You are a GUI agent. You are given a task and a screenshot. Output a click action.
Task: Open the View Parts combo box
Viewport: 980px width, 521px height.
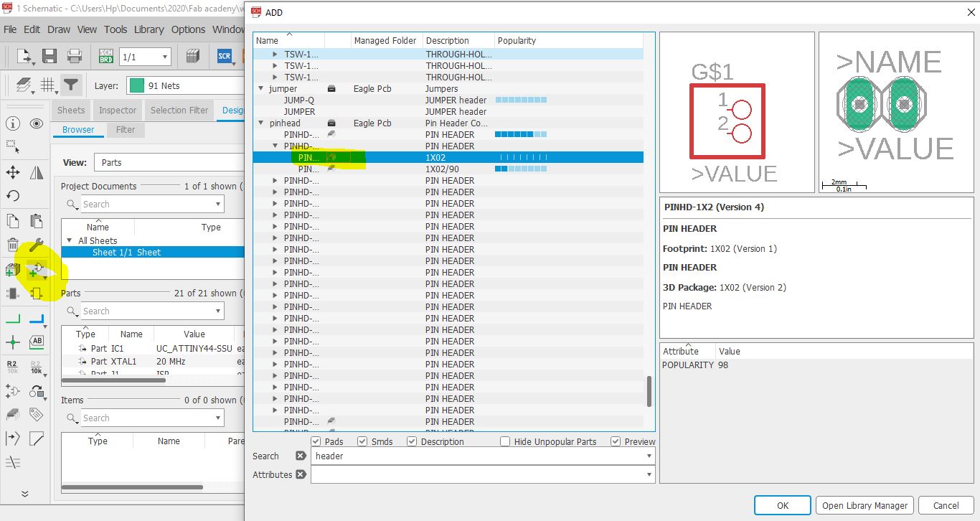(169, 162)
